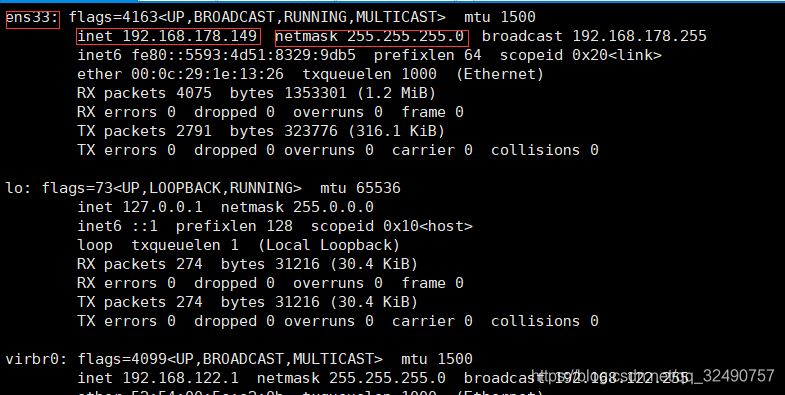Select txqueuelen 1 text
The image size is (785, 395).
tap(185, 245)
